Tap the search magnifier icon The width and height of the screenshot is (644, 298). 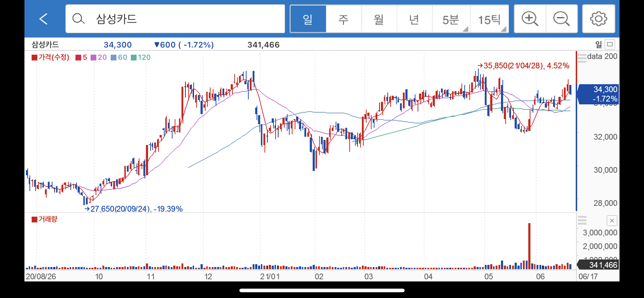point(78,19)
